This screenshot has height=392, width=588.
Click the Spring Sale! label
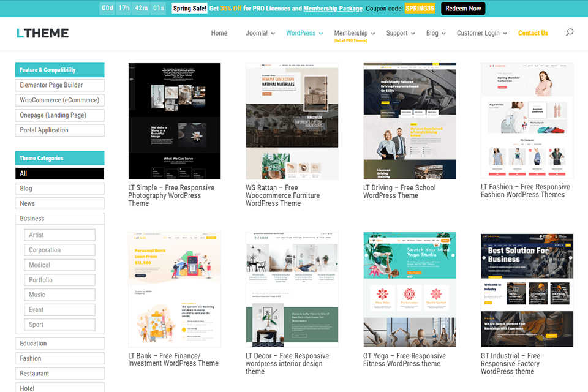(x=189, y=8)
